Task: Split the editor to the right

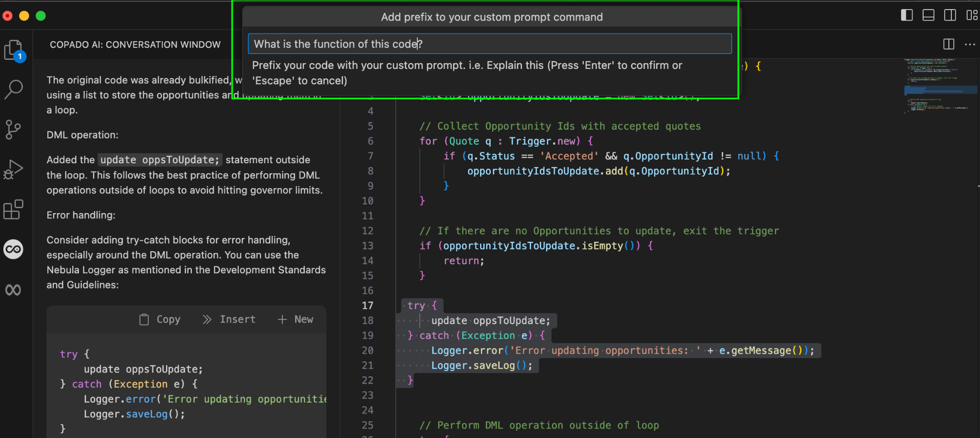Action: click(x=948, y=44)
